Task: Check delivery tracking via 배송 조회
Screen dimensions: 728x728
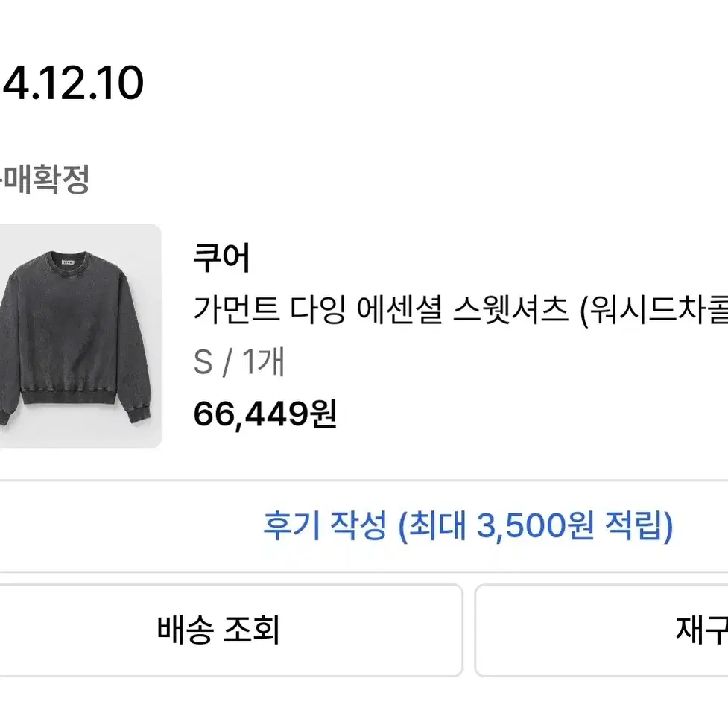Action: pos(231,630)
